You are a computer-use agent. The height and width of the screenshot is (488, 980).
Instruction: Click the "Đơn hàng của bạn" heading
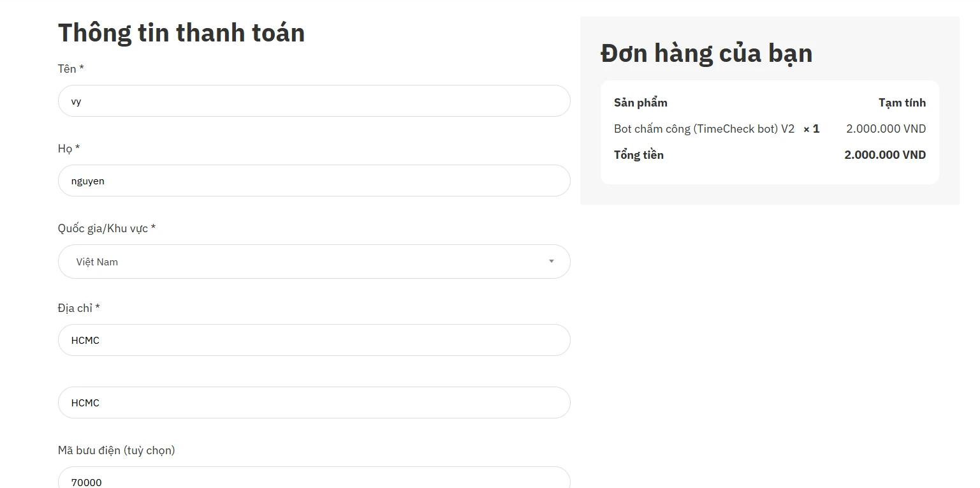click(706, 54)
